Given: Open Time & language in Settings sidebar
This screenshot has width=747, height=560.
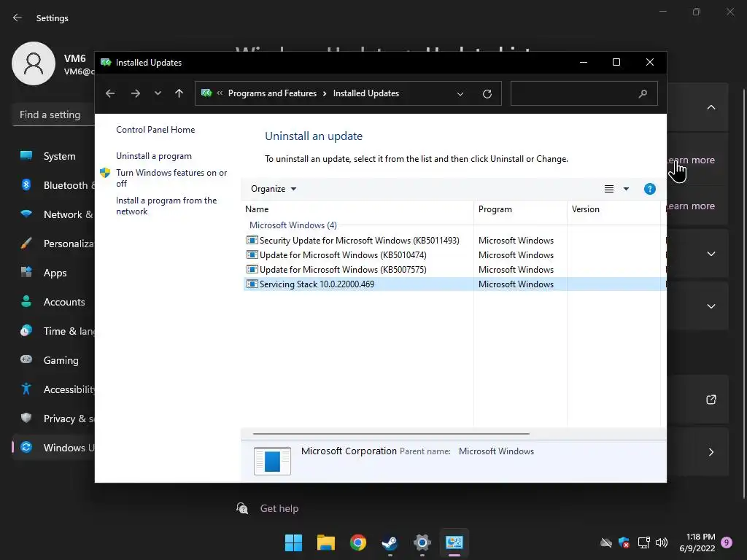Looking at the screenshot, I should [x=53, y=331].
